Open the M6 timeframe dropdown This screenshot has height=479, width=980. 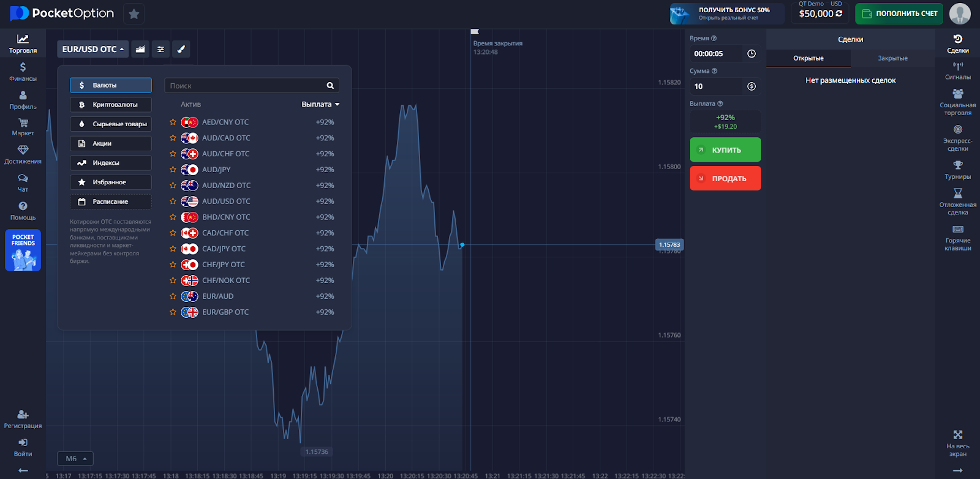(76, 459)
